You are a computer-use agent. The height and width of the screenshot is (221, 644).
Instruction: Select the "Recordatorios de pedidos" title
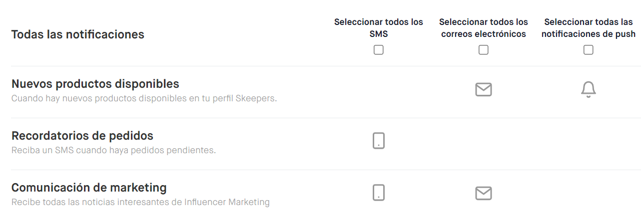82,135
